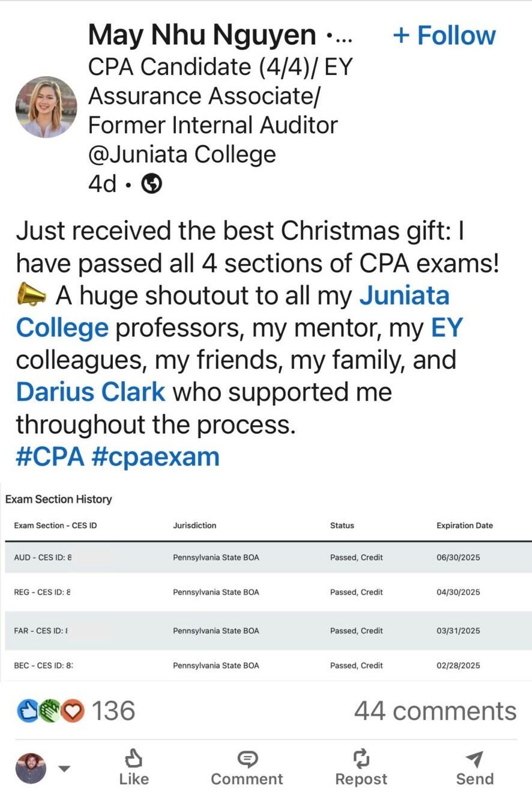This screenshot has width=532, height=807.
Task: Click the Send paper plane icon
Action: [x=474, y=759]
